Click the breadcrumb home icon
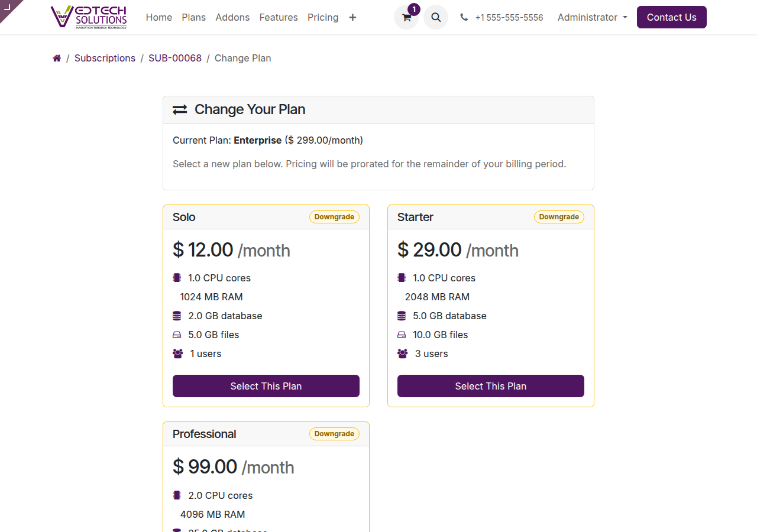Viewport: 757px width, 532px height. click(x=56, y=58)
